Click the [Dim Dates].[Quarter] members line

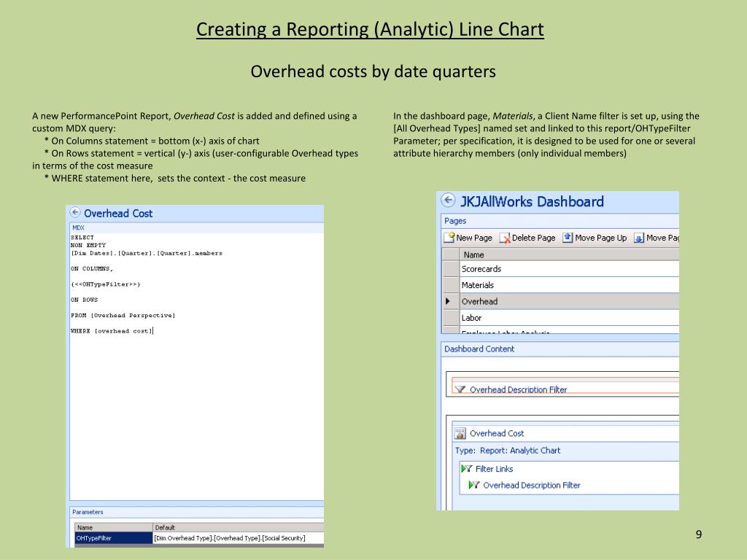[x=146, y=253]
